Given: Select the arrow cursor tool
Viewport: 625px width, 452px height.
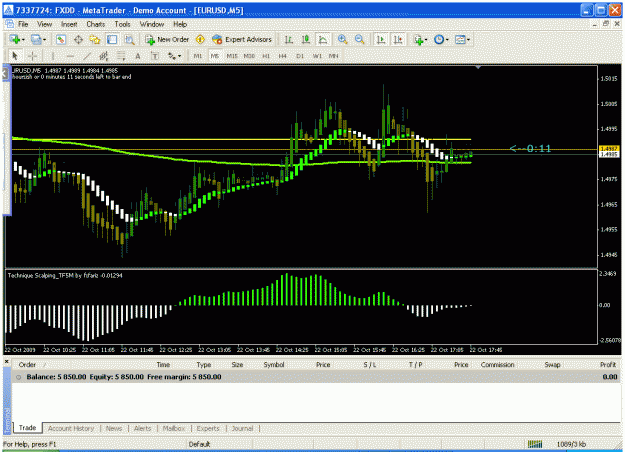Looking at the screenshot, I should pos(15,56).
